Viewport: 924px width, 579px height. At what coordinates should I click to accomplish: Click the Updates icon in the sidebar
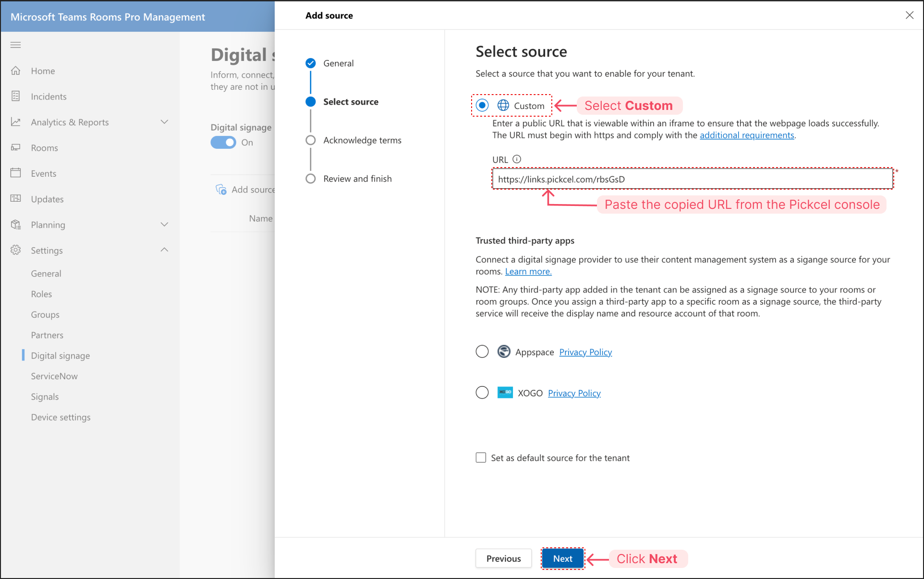(16, 198)
